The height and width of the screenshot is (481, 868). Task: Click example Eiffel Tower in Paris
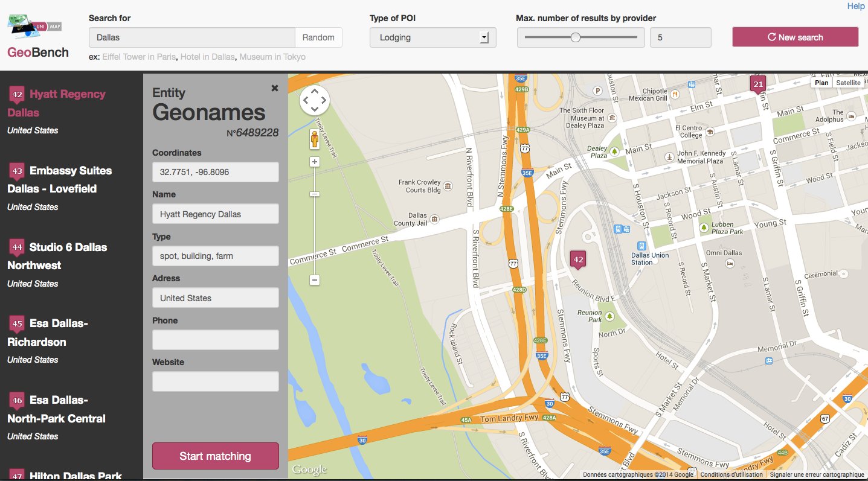click(140, 57)
